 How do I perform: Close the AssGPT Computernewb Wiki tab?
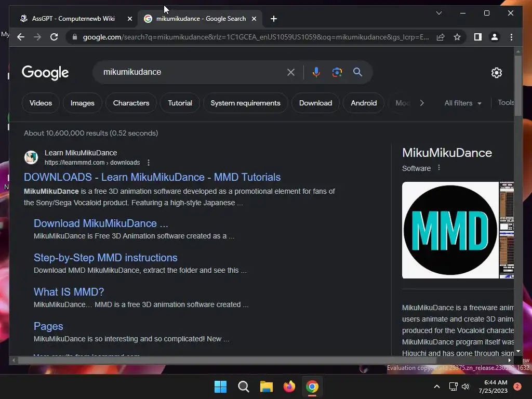pos(129,19)
